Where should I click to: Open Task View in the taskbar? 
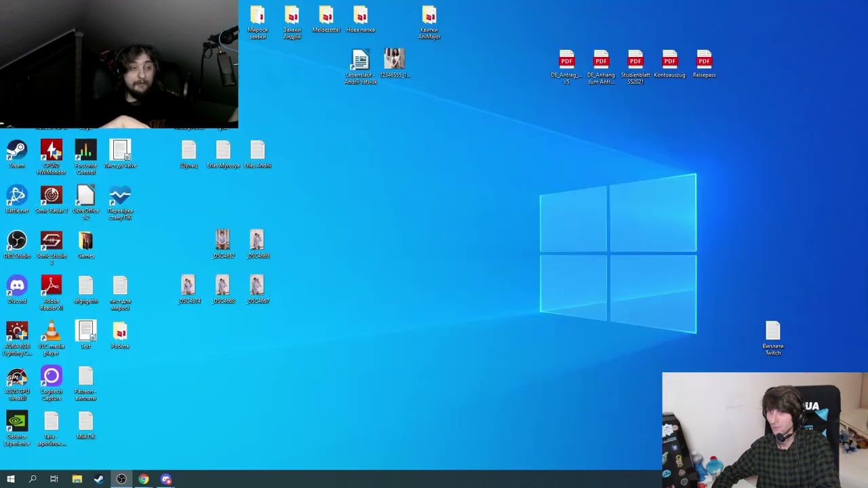click(x=54, y=479)
